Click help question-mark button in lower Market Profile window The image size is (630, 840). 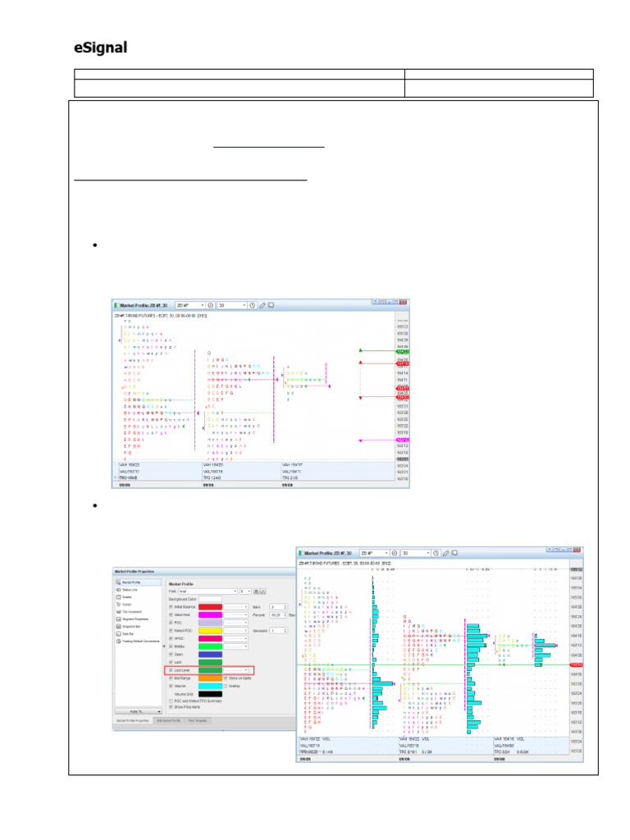coord(549,550)
